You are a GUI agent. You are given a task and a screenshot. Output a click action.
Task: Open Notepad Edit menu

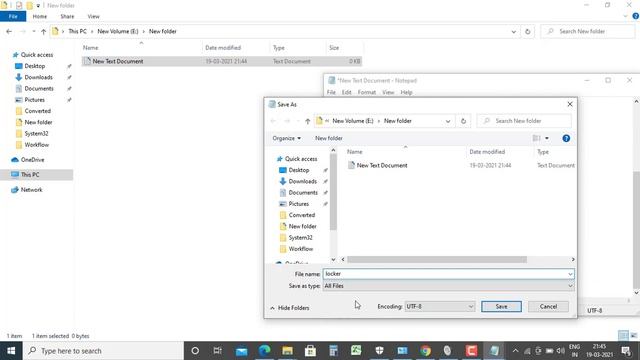click(347, 93)
